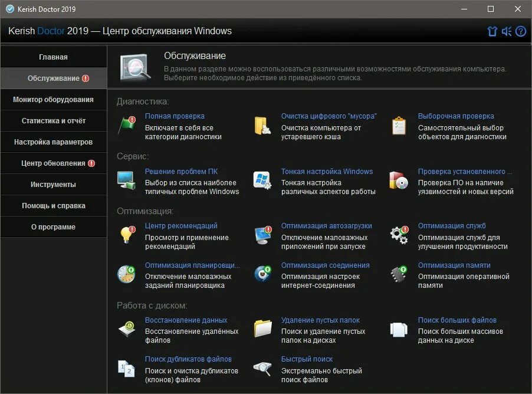
Task: Click the globe icon for Оптимизация соединения
Action: click(262, 274)
